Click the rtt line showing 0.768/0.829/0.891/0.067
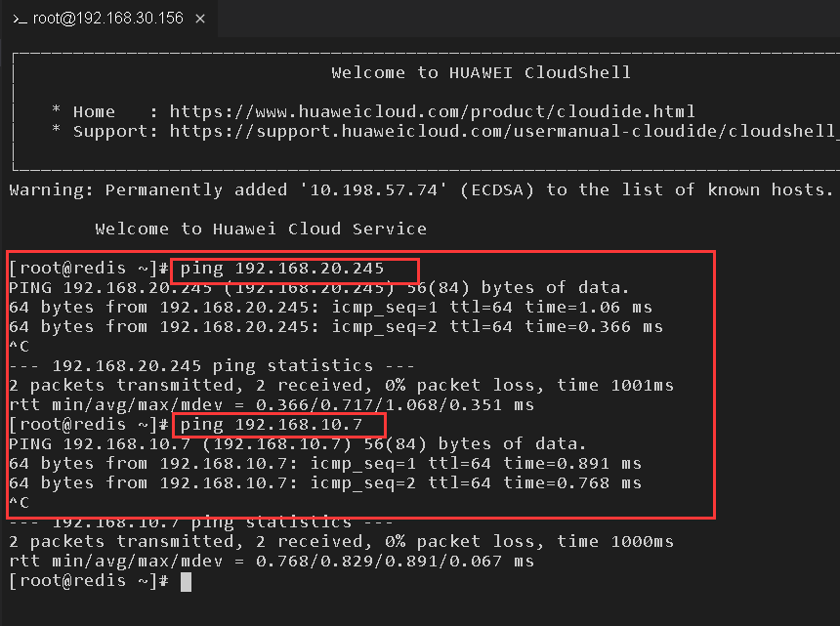The height and width of the screenshot is (626, 840). [272, 561]
